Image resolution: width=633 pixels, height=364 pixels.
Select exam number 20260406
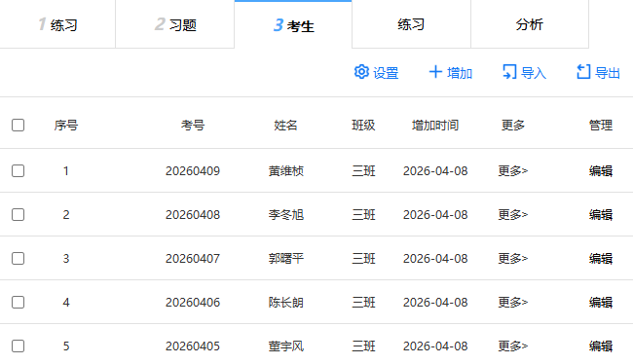pyautogui.click(x=193, y=303)
